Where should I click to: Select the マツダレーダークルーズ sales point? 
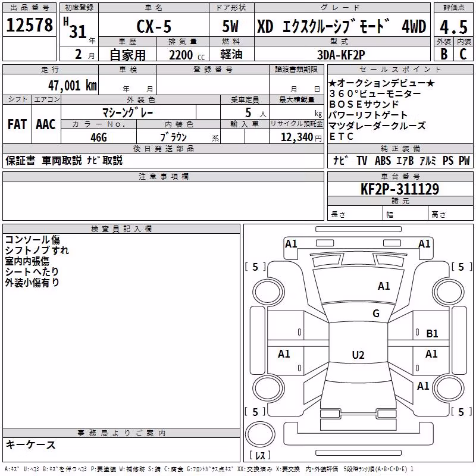[377, 126]
